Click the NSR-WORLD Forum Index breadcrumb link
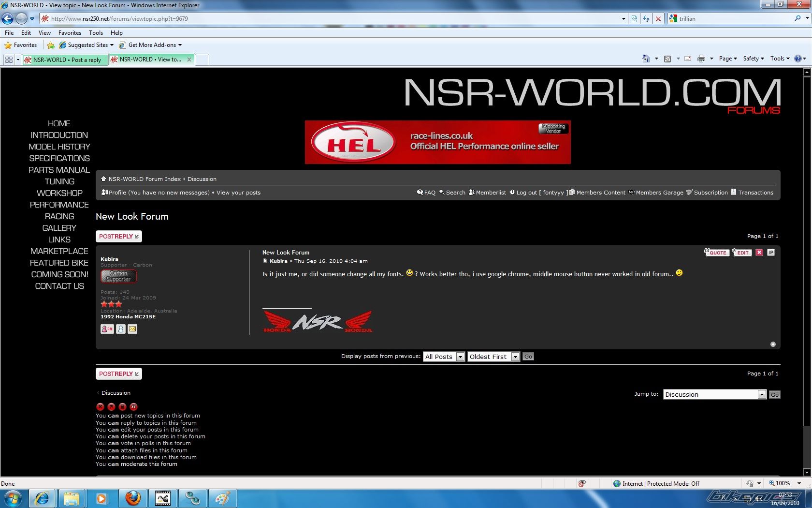Viewport: 812px width, 508px height. (x=145, y=179)
